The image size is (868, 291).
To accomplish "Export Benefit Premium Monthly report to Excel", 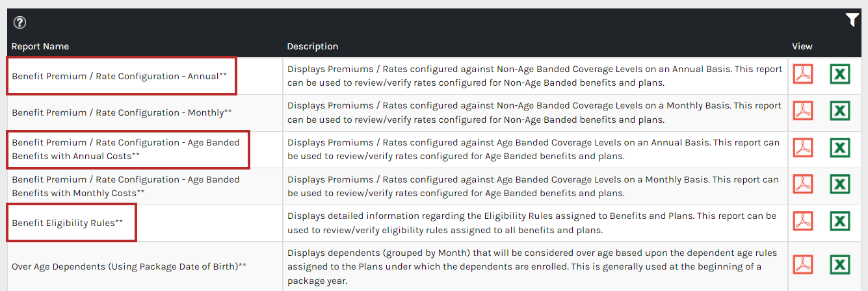I will click(840, 110).
